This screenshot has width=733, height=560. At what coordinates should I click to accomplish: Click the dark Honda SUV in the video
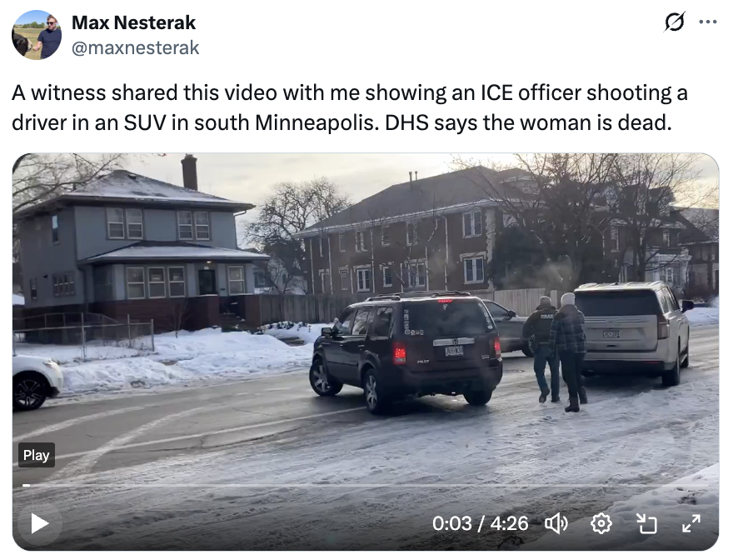click(406, 352)
